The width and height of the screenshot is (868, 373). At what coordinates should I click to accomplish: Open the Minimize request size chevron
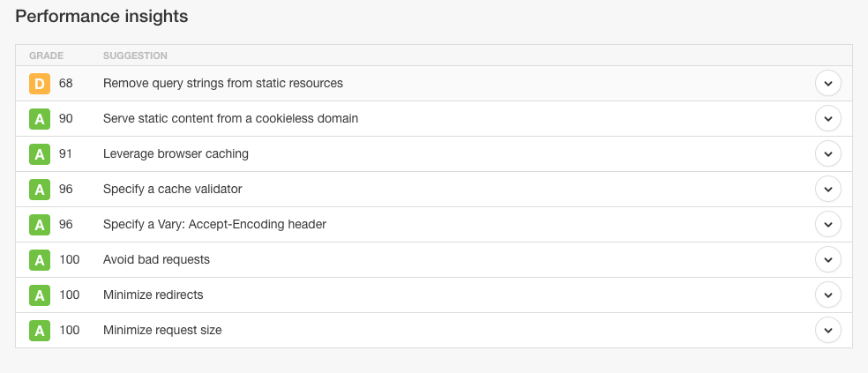tap(827, 331)
